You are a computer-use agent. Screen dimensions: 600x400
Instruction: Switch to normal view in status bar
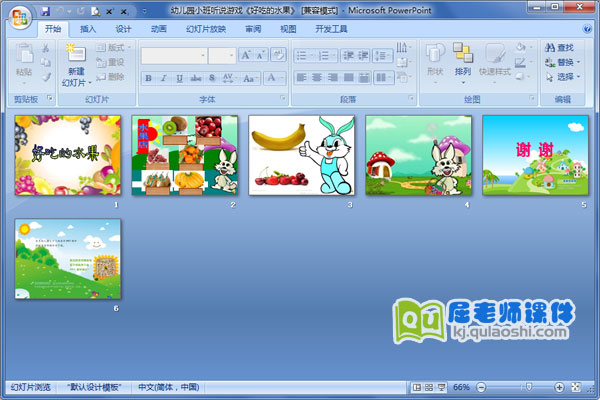coord(416,387)
